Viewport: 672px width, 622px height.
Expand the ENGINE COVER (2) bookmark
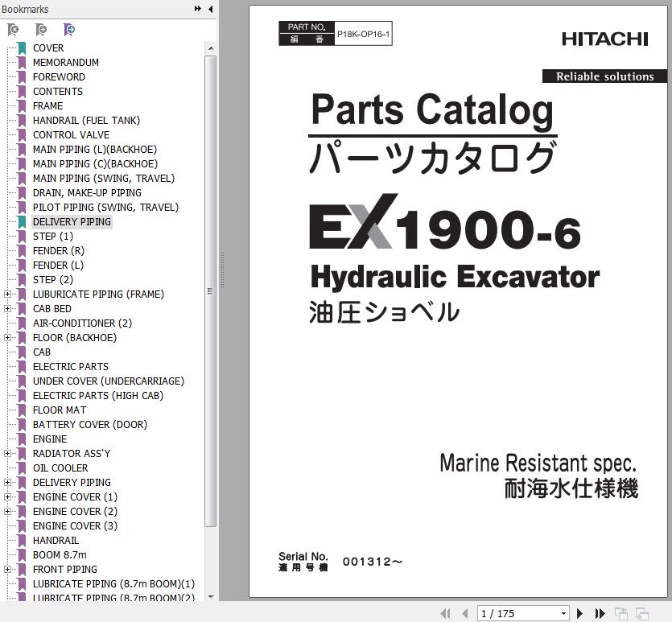click(7, 512)
